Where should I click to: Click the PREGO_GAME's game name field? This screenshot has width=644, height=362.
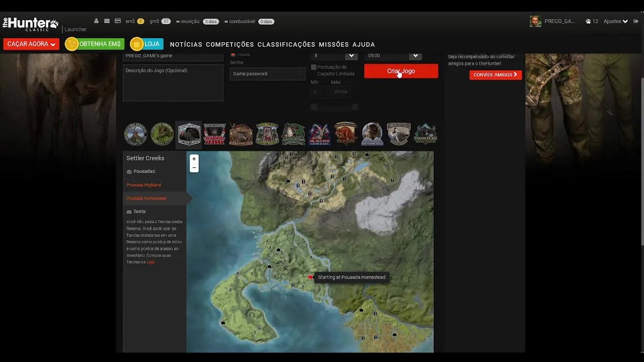point(173,56)
